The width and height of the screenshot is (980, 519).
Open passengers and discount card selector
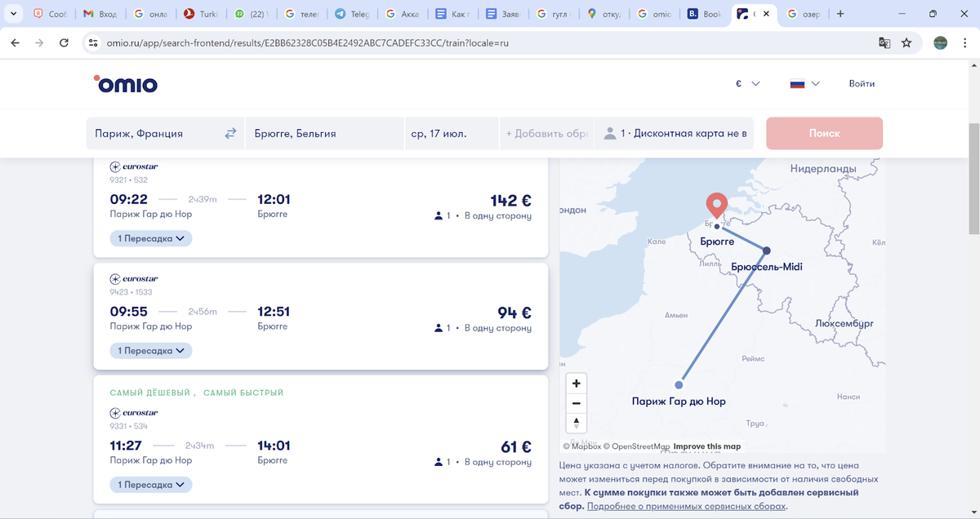tap(676, 134)
